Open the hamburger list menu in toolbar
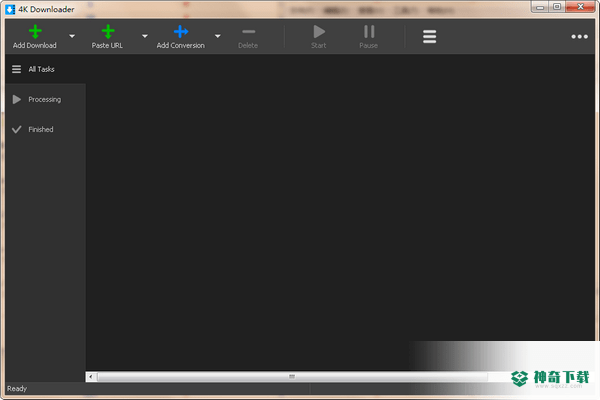Viewport: 600px width, 400px height. pos(429,36)
